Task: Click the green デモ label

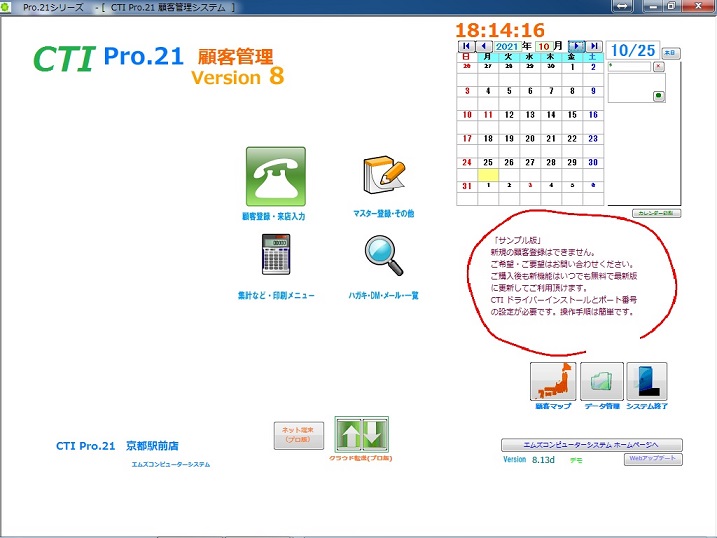Action: tap(576, 460)
